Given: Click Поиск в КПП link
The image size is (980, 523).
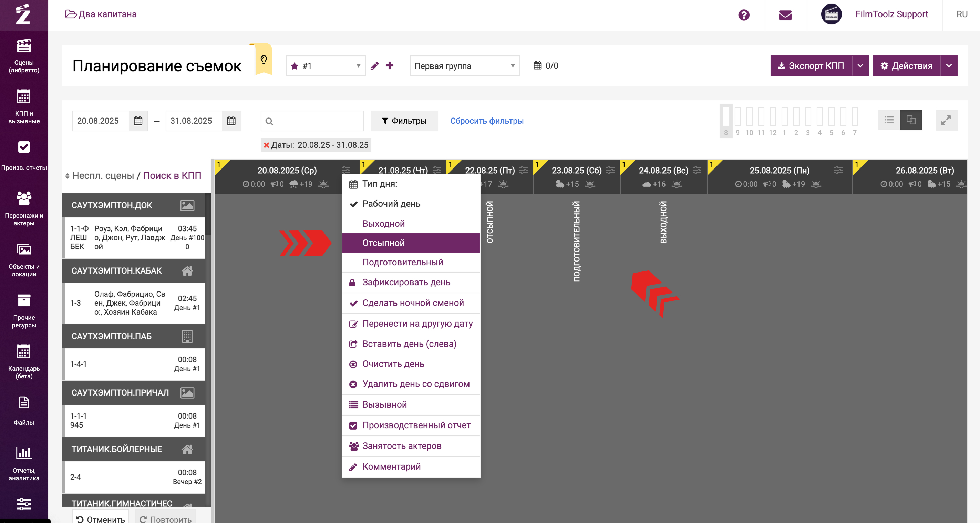Looking at the screenshot, I should pyautogui.click(x=172, y=175).
